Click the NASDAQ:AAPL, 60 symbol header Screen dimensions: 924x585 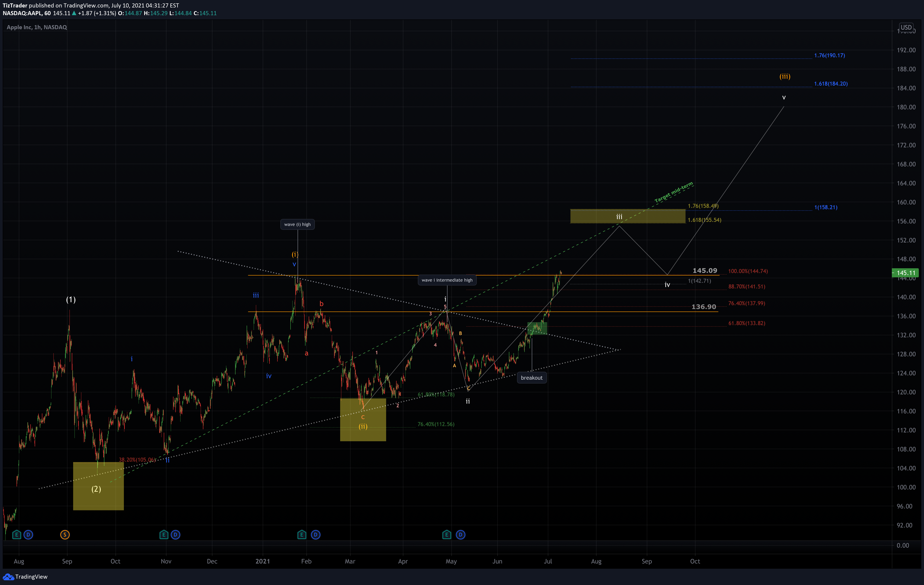click(x=26, y=13)
